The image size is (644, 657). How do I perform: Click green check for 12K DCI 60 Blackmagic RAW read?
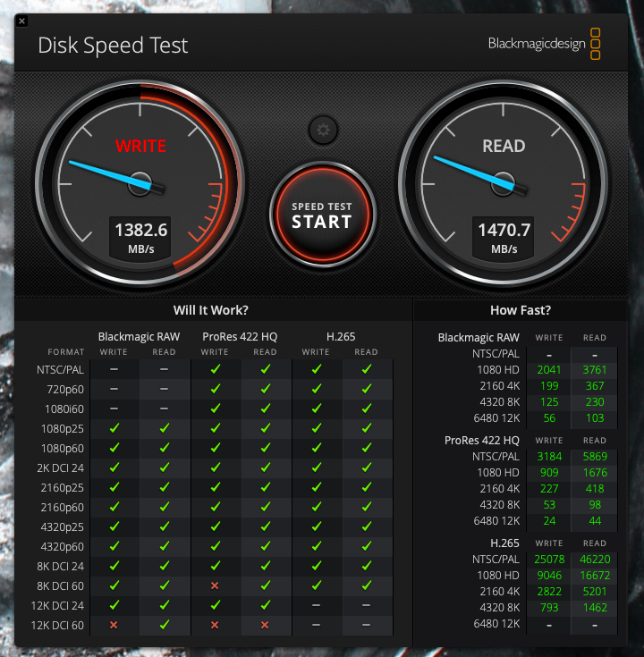(165, 624)
